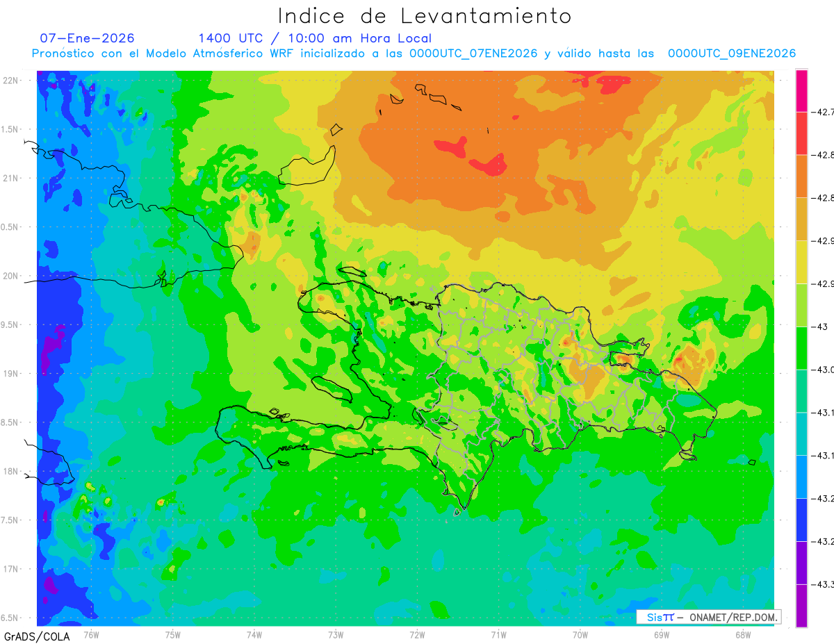The width and height of the screenshot is (834, 644).
Task: Click the -43 legend value
Action: [821, 327]
